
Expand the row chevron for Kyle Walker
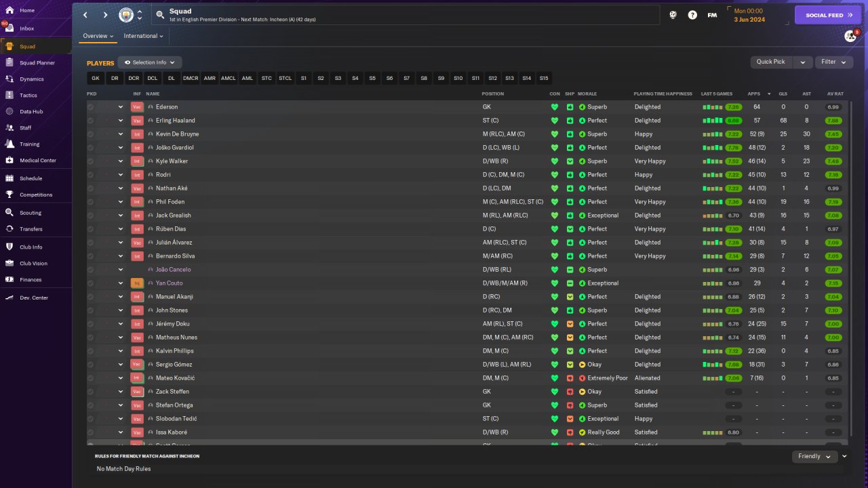[x=121, y=161]
